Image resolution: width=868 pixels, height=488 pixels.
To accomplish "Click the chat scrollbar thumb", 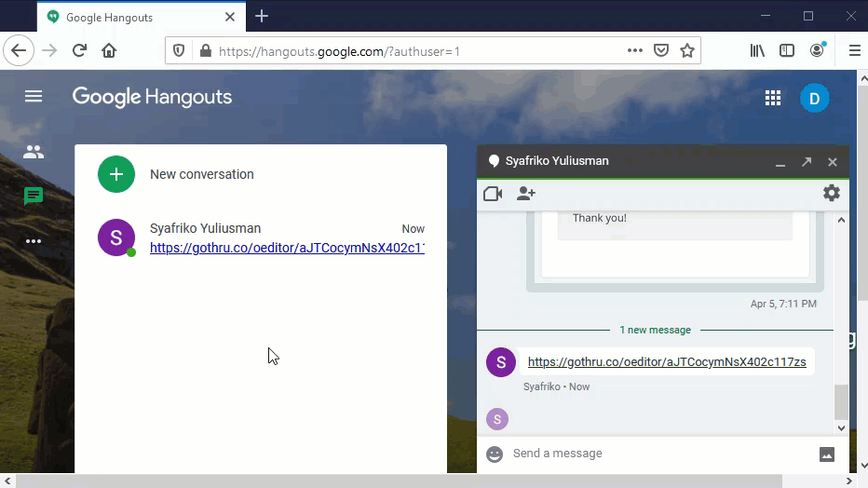I will point(841,402).
